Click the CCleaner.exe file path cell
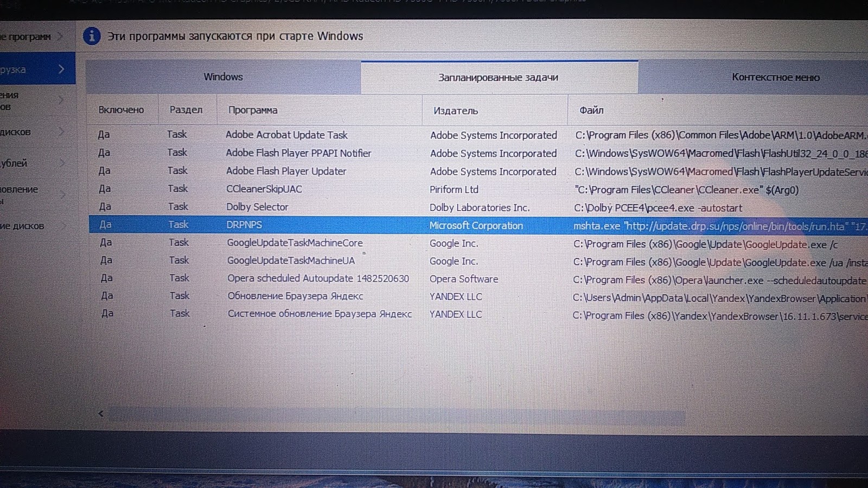The height and width of the screenshot is (488, 868). click(x=686, y=190)
